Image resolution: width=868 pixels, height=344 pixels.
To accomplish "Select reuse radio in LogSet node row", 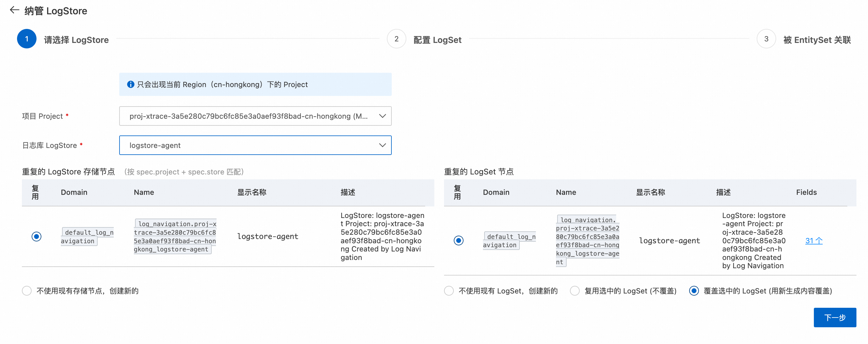I will tap(458, 240).
